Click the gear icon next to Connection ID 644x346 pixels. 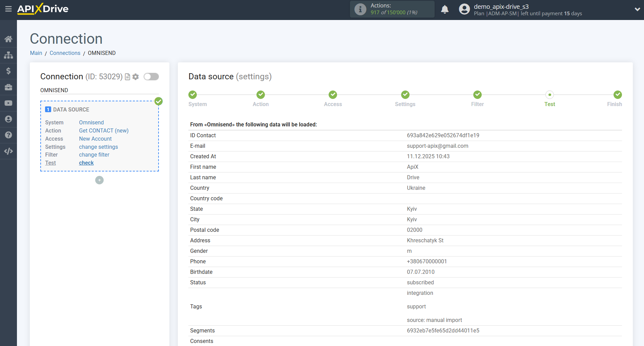(x=136, y=77)
